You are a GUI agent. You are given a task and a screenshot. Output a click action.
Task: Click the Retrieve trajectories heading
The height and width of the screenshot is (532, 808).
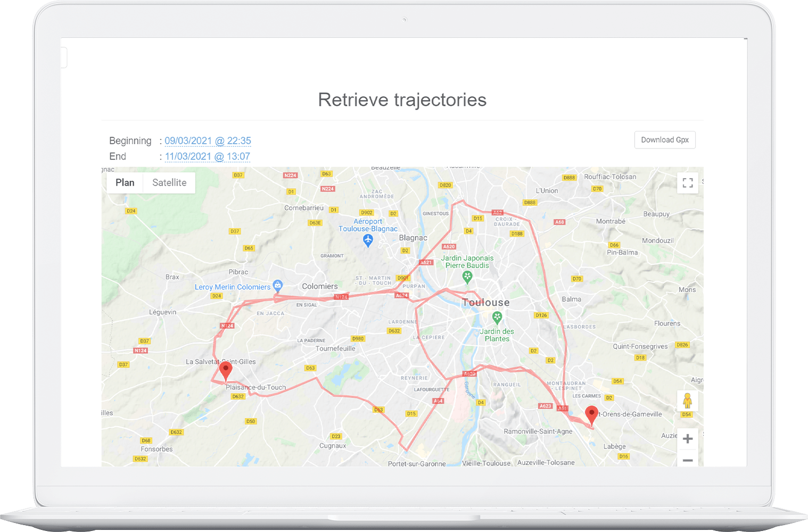(402, 99)
